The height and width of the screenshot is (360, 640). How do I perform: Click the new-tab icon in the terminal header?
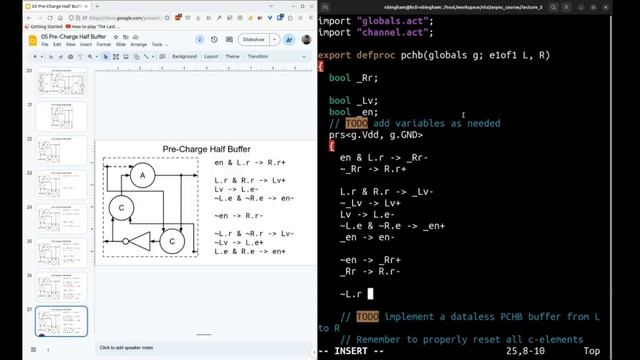[325, 7]
